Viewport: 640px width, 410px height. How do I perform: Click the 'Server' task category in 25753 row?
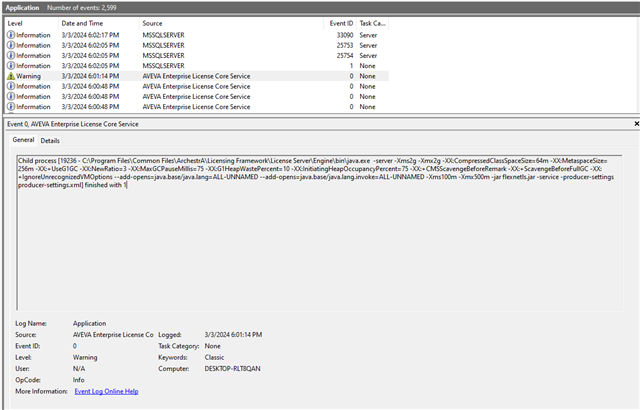[x=368, y=45]
